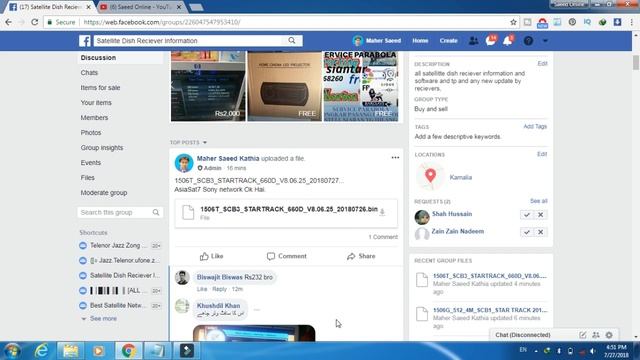640x360 pixels.
Task: Click the Comment button on the post
Action: (287, 256)
